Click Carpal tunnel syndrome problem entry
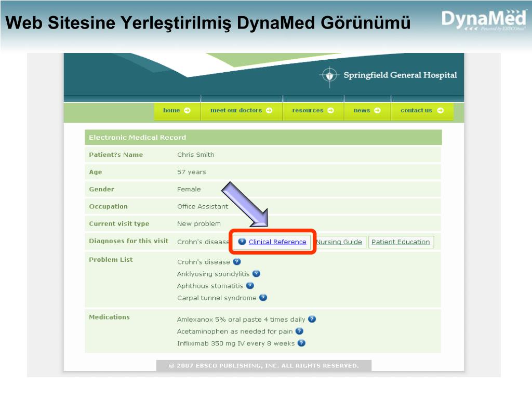Screen dimensions: 532x399 (x=217, y=298)
